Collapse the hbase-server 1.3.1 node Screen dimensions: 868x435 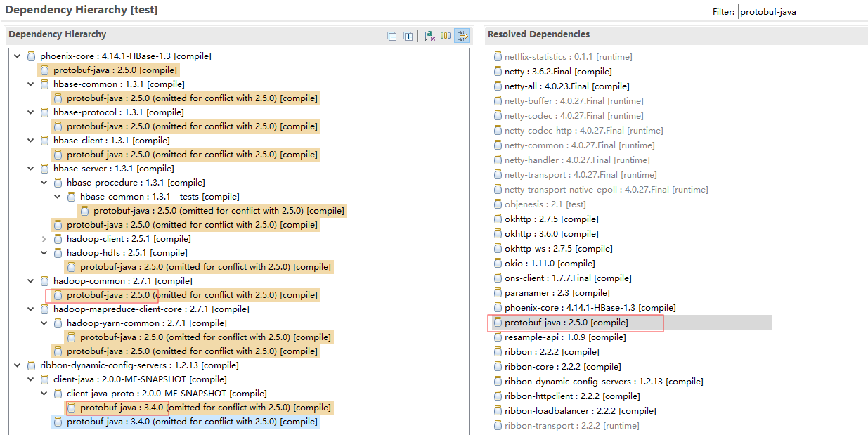[x=31, y=169]
